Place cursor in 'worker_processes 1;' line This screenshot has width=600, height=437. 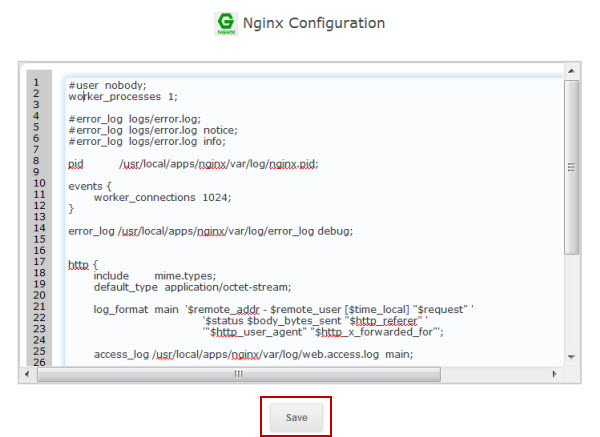[123, 96]
